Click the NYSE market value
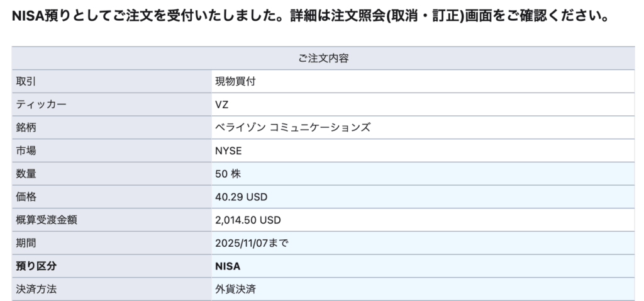 tap(228, 150)
